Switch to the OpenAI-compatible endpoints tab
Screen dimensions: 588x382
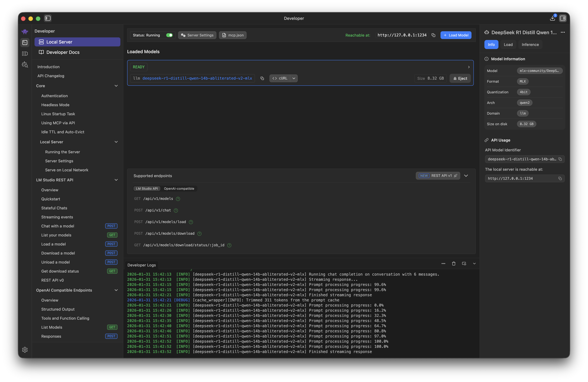tap(179, 188)
